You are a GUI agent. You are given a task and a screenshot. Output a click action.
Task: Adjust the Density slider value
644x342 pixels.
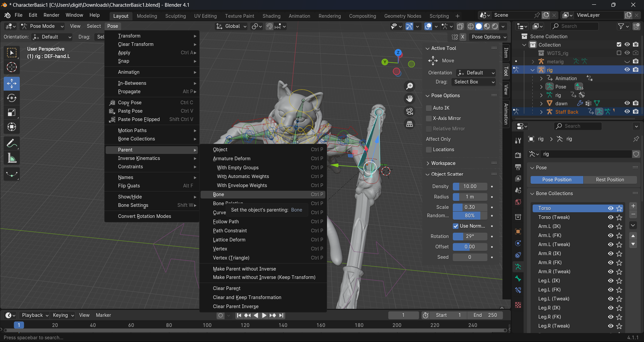(x=470, y=186)
